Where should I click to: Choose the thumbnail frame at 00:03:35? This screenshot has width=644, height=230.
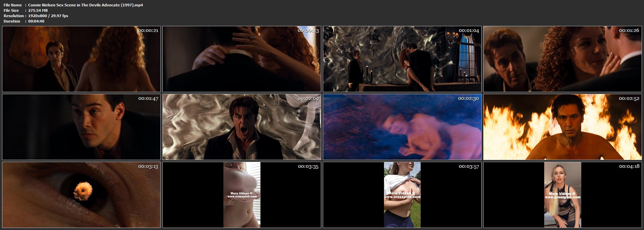point(242,195)
